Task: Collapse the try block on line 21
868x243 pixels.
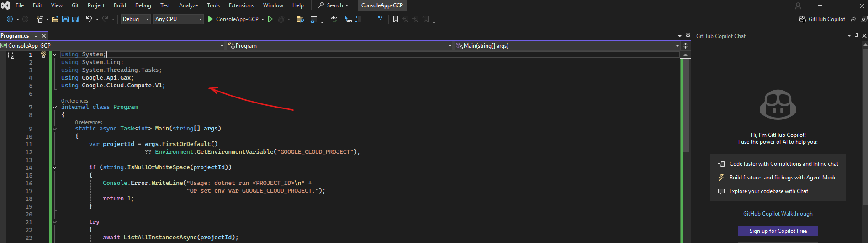Action: tap(55, 222)
